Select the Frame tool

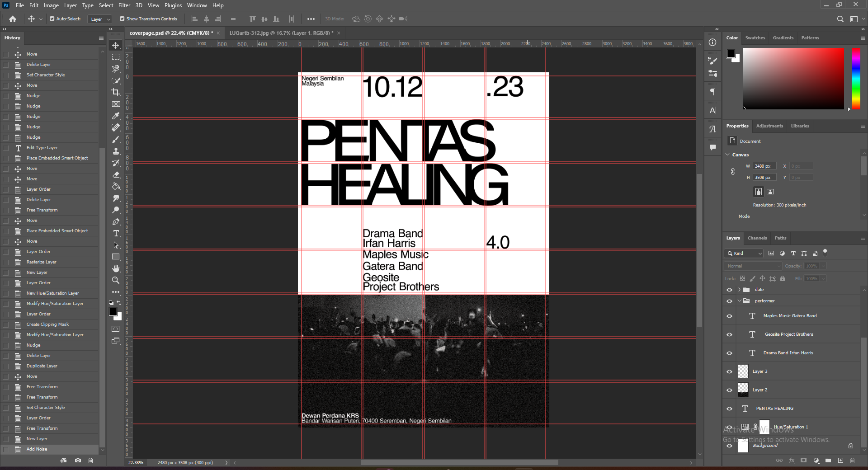116,104
